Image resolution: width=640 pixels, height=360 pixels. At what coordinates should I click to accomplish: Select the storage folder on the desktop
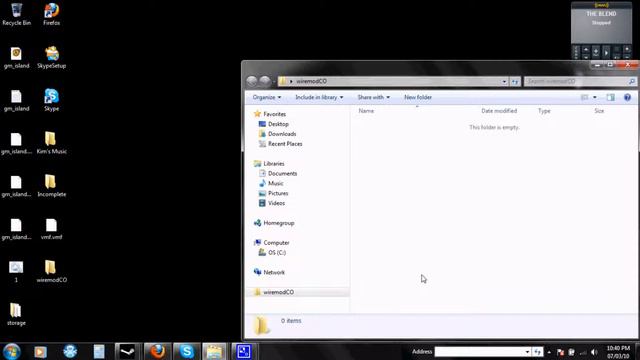(x=16, y=314)
